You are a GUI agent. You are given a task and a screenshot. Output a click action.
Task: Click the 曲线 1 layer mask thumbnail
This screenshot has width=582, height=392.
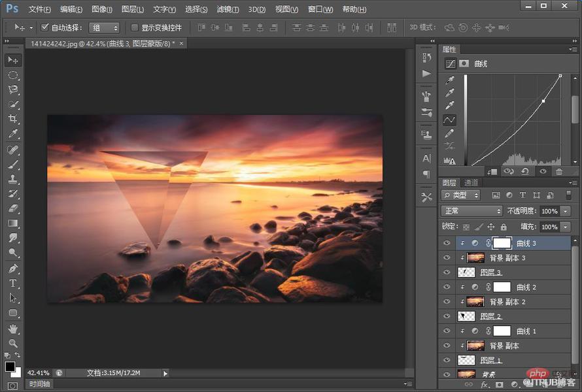coord(502,331)
